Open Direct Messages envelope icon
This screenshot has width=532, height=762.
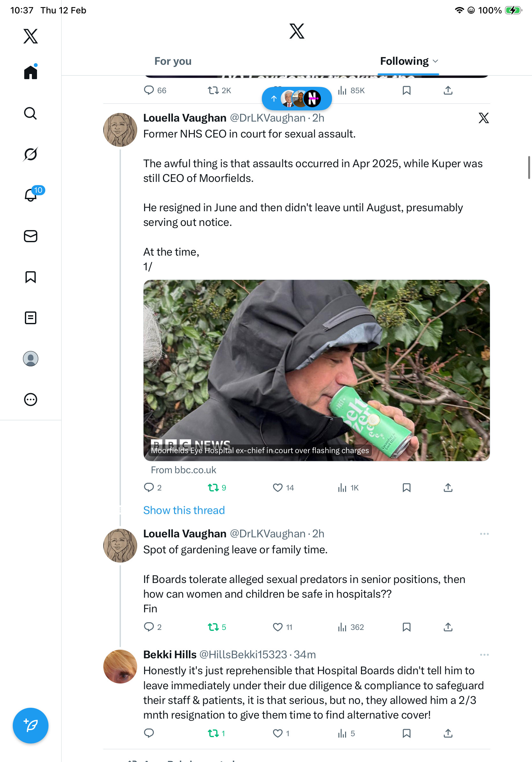[x=31, y=236]
